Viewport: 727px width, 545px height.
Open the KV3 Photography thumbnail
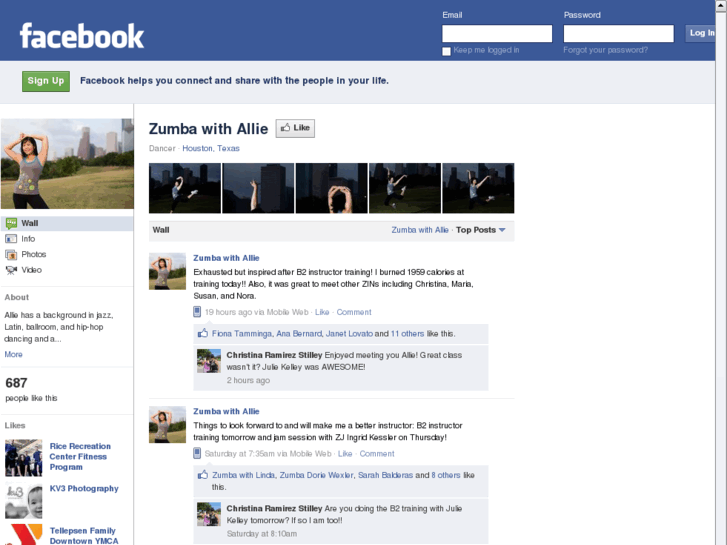(x=24, y=500)
